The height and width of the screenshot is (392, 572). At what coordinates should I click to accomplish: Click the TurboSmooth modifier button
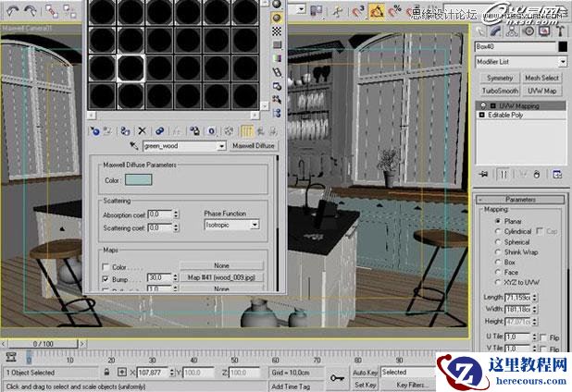coord(500,91)
